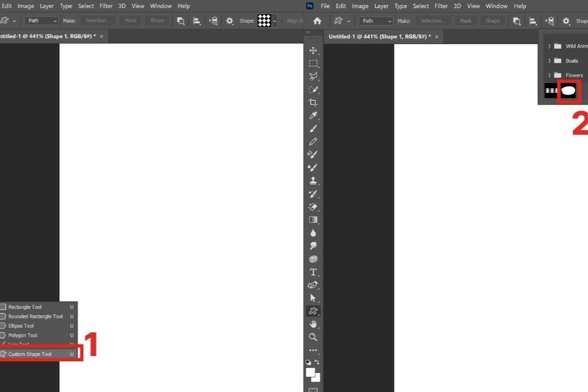
Task: Select the Crop tool
Action: [x=313, y=103]
